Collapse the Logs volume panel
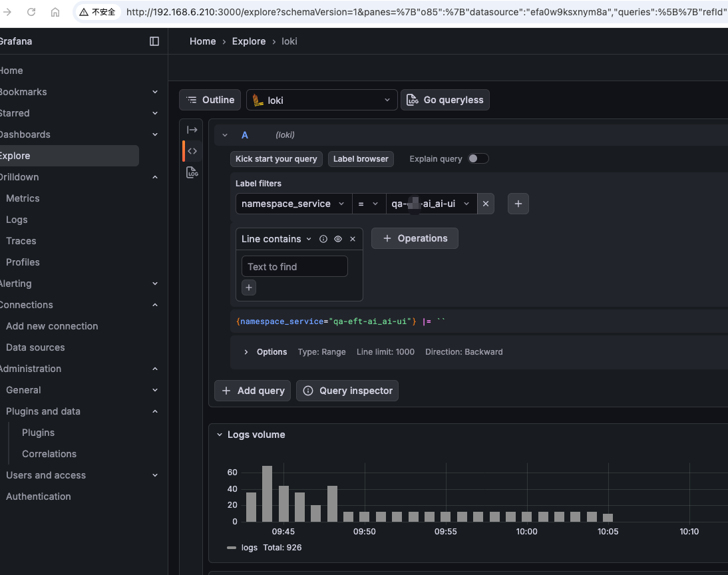The width and height of the screenshot is (728, 575). (220, 435)
